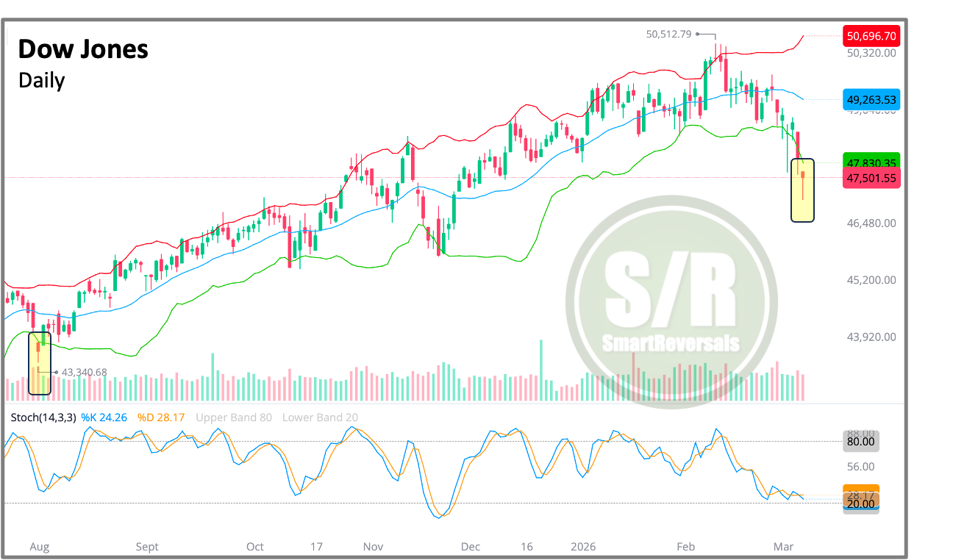Image resolution: width=978 pixels, height=560 pixels.
Task: Click the Dec date axis label
Action: coord(471,547)
